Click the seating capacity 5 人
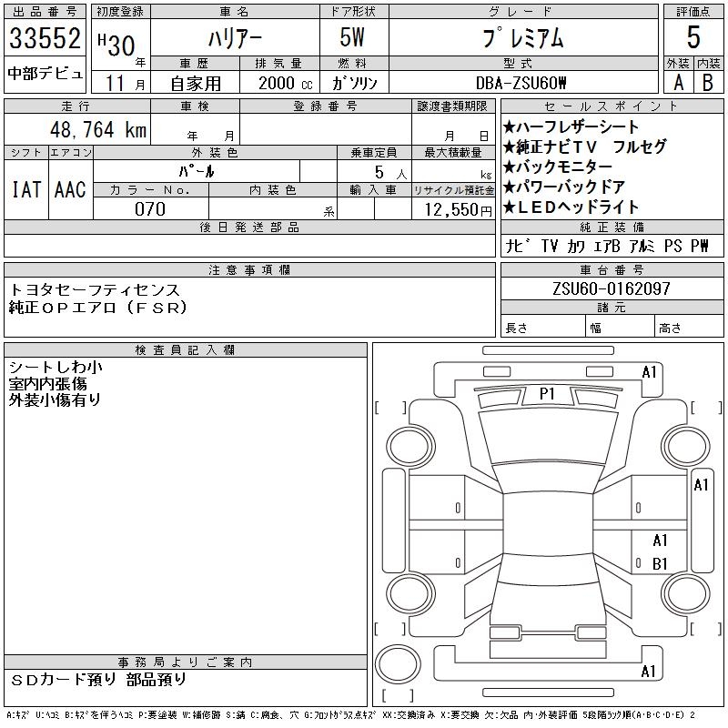Viewport: 728px width, 728px height. (391, 172)
